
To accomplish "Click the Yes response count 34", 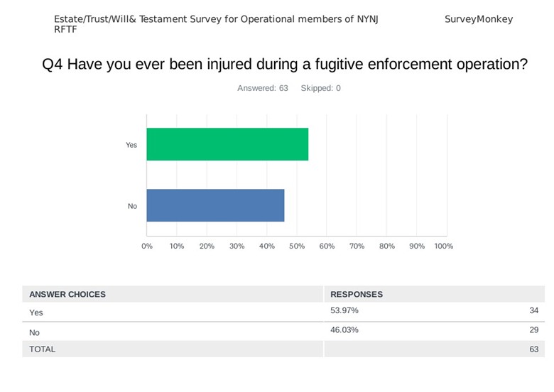I will coord(533,311).
